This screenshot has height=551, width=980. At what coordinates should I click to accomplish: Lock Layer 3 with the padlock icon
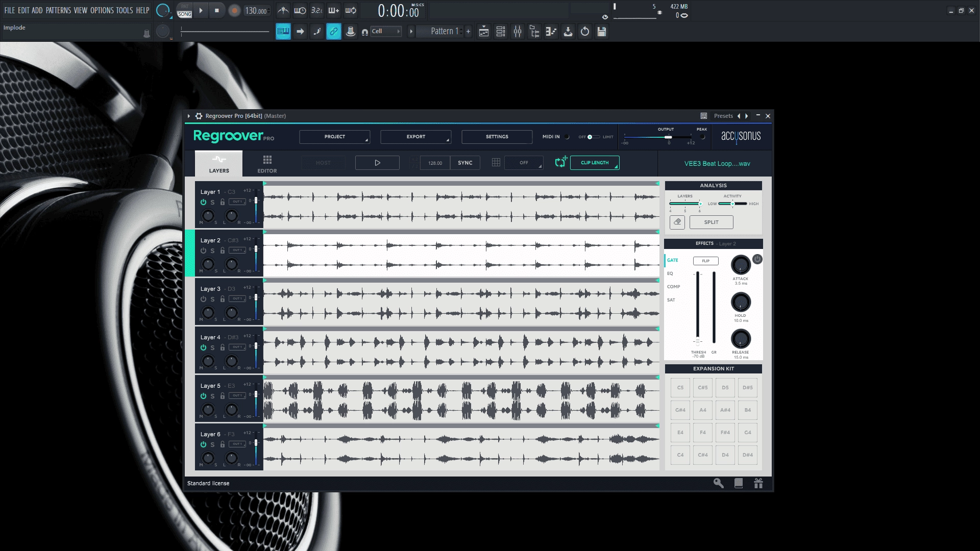pyautogui.click(x=223, y=299)
